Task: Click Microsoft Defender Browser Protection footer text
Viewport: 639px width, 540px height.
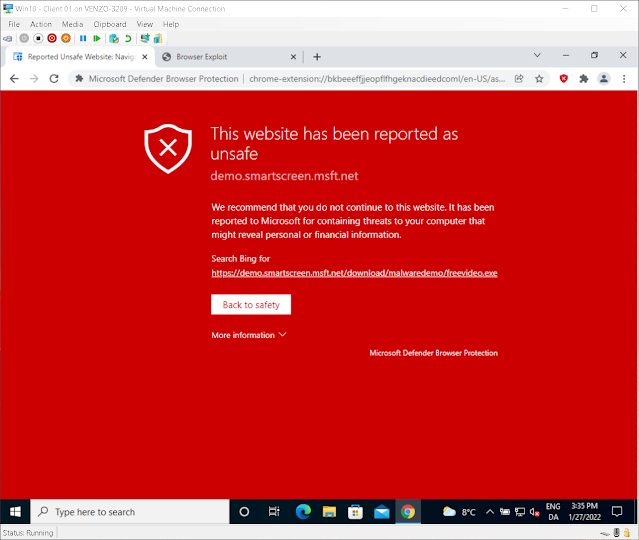Action: [x=434, y=353]
